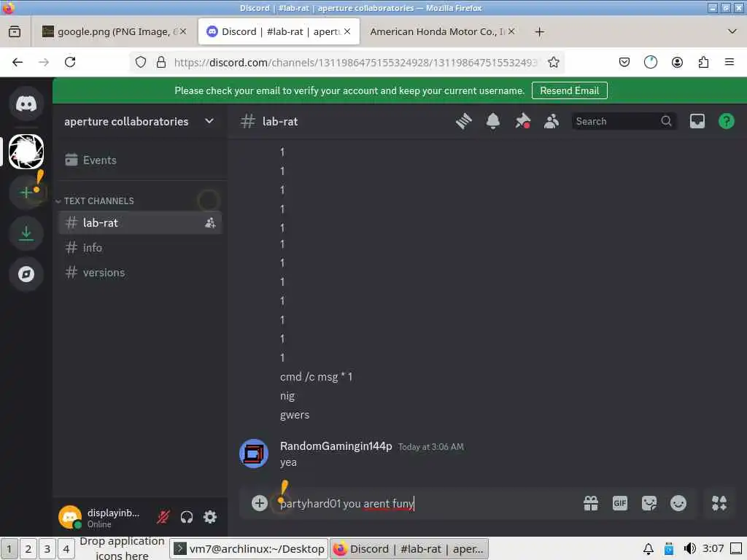
Task: Select the lab-rat channel
Action: pyautogui.click(x=140, y=223)
